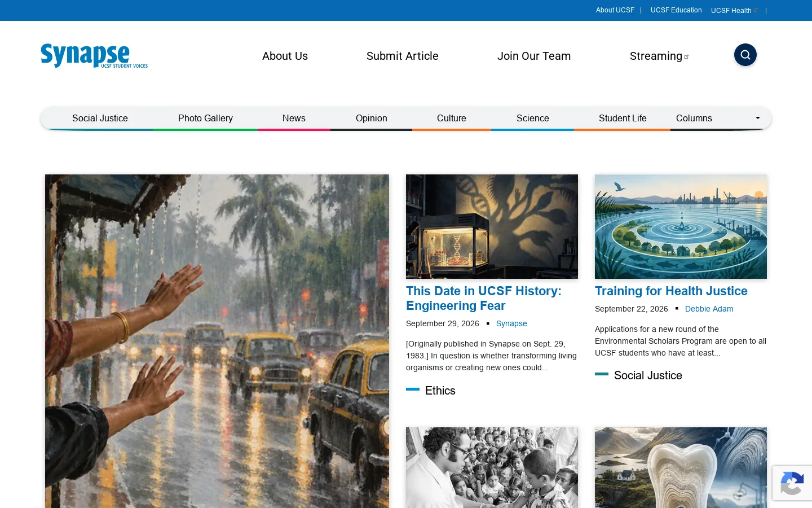
Task: Open the Social Justice category tab
Action: coord(100,118)
